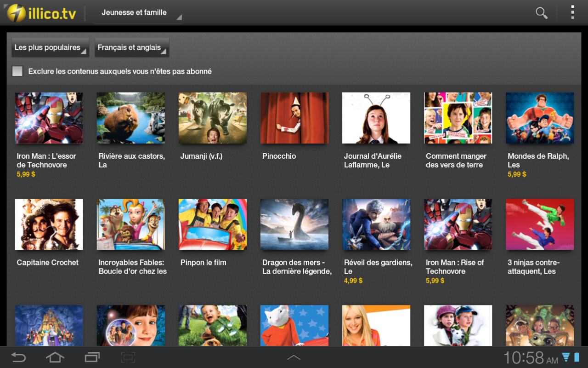Open the three-dot overflow menu
Image resolution: width=588 pixels, height=368 pixels.
[x=572, y=12]
